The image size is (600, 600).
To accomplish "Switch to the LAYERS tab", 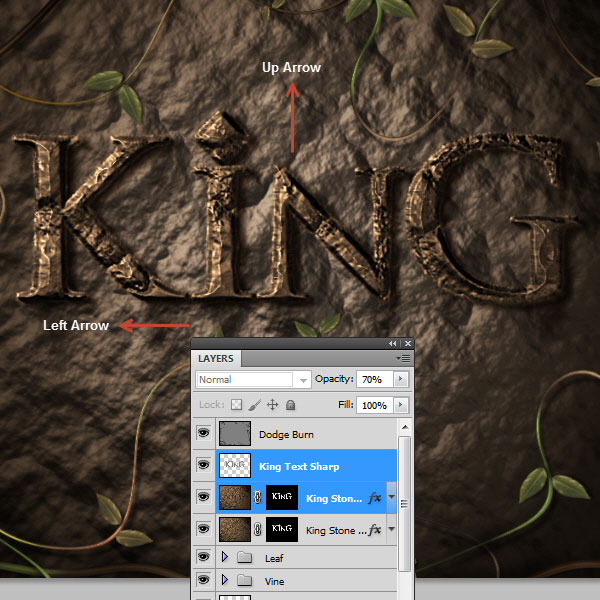I will (216, 359).
